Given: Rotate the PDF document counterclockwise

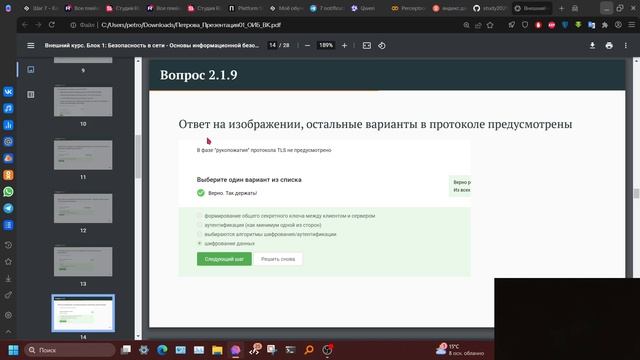Looking at the screenshot, I should (x=382, y=45).
